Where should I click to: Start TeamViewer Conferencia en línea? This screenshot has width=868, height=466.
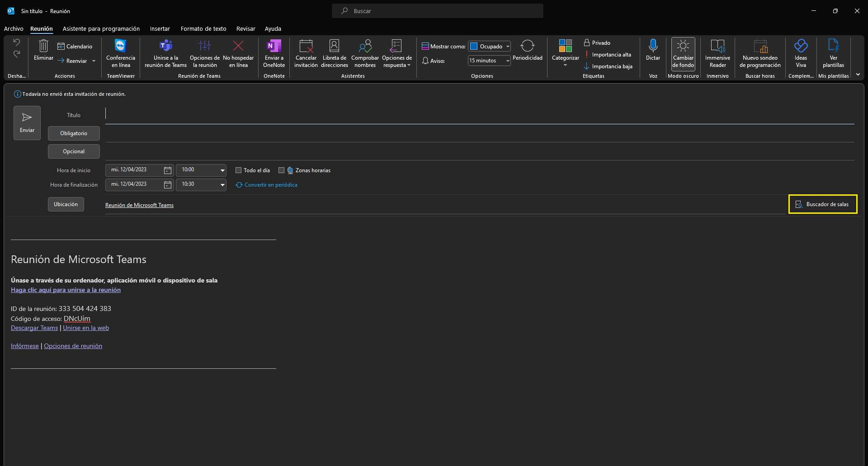pos(121,53)
